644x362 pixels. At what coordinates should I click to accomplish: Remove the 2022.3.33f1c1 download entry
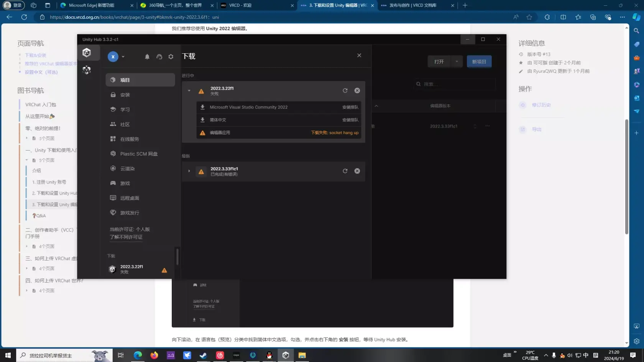[357, 171]
